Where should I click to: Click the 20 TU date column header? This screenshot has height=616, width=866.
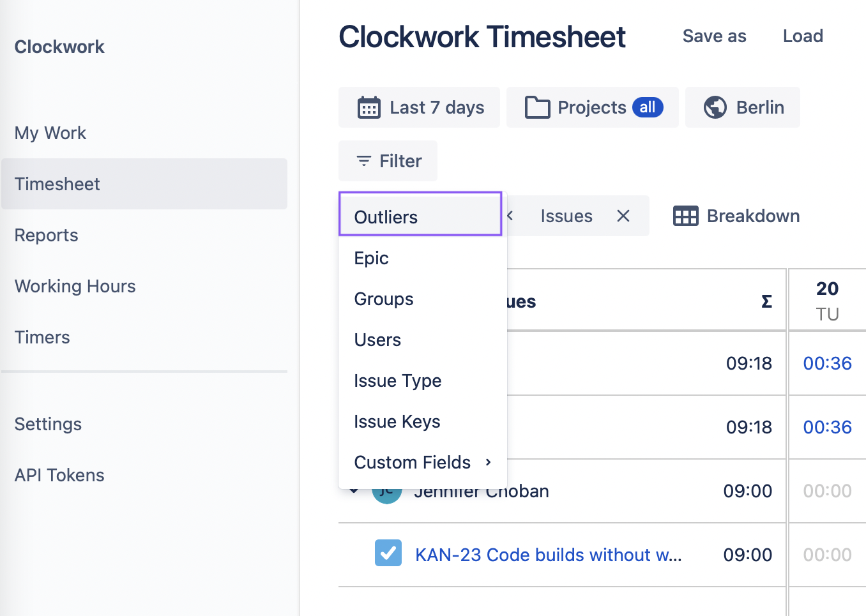tap(827, 301)
